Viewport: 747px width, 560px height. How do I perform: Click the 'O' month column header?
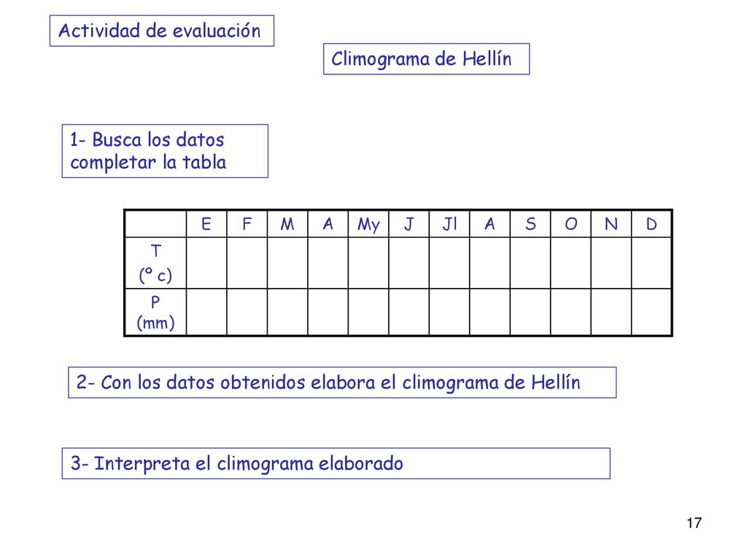570,224
